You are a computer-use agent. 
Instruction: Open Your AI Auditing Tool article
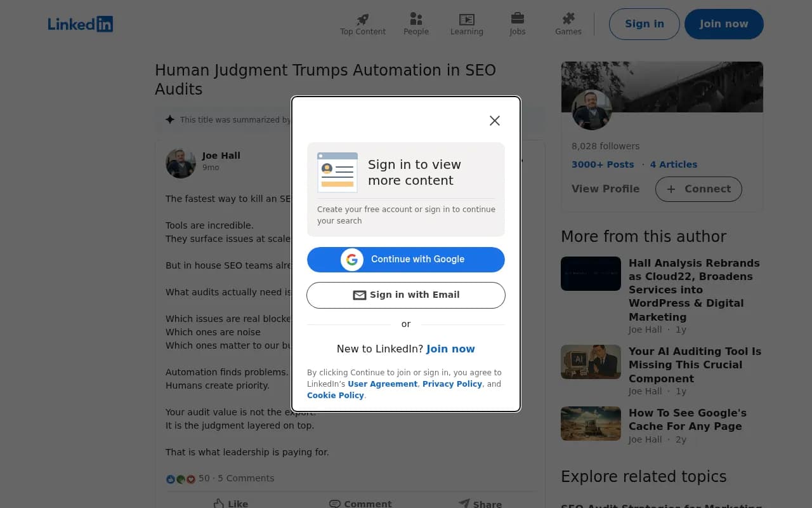pyautogui.click(x=695, y=364)
